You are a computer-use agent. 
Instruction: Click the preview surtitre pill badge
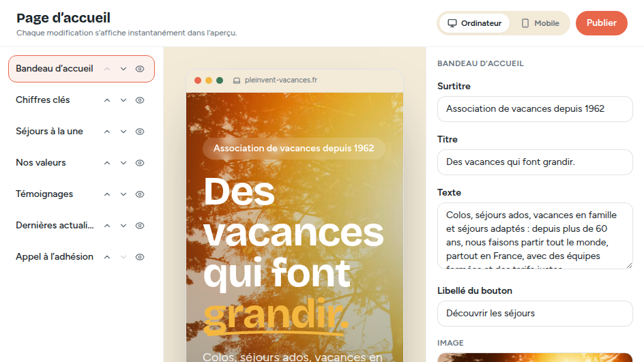pos(293,148)
